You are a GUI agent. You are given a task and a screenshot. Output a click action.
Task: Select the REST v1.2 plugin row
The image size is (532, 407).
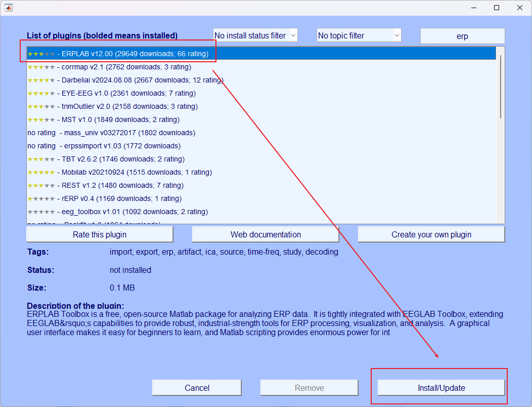(261, 185)
